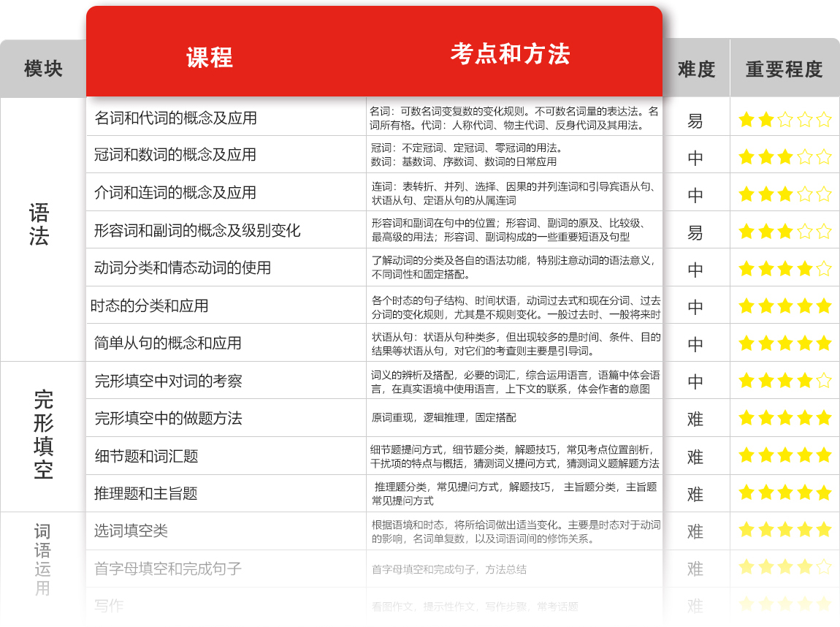Click description starting 推理题分类
The width and height of the screenshot is (840, 627).
click(x=514, y=493)
